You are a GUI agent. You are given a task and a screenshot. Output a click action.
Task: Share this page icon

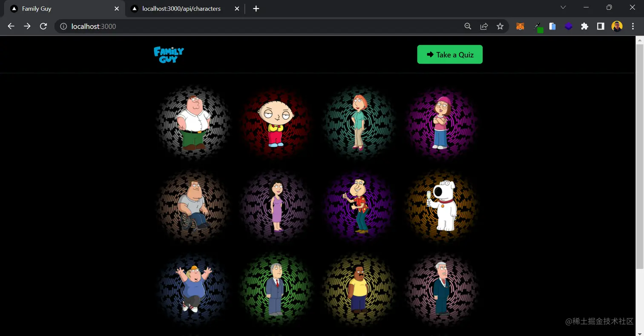[484, 26]
